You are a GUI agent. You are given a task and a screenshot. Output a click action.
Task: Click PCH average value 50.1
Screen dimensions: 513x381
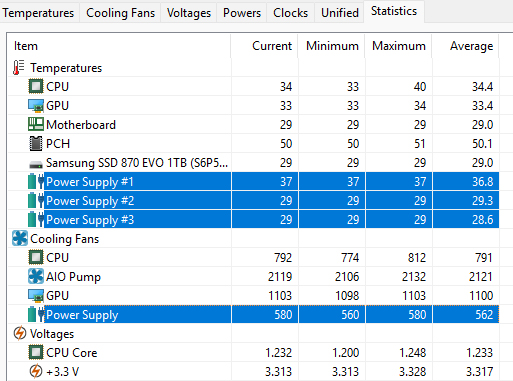pos(482,144)
